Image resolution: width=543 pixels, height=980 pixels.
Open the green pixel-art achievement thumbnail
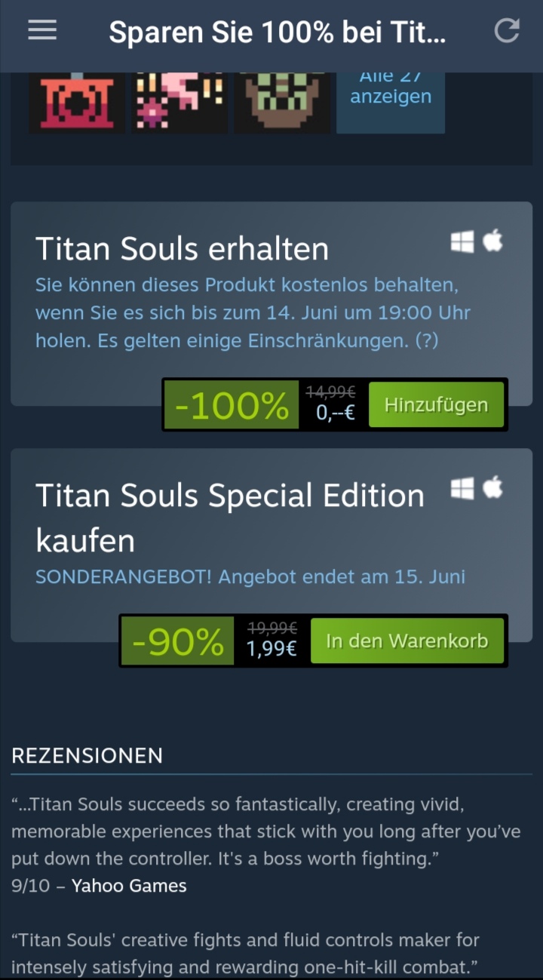[282, 103]
